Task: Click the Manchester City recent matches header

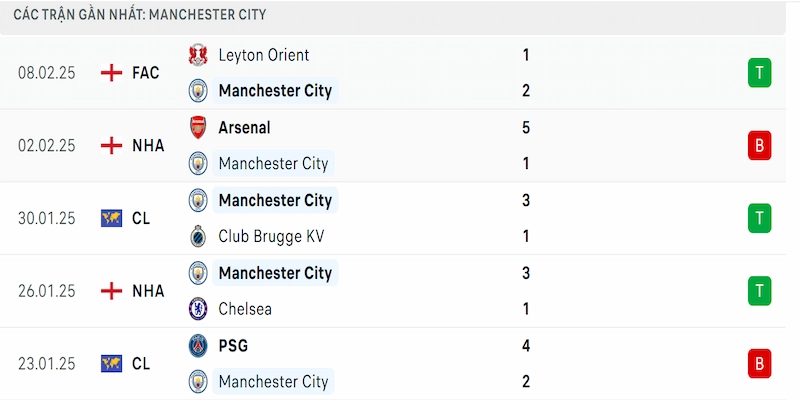Action: click(393, 15)
